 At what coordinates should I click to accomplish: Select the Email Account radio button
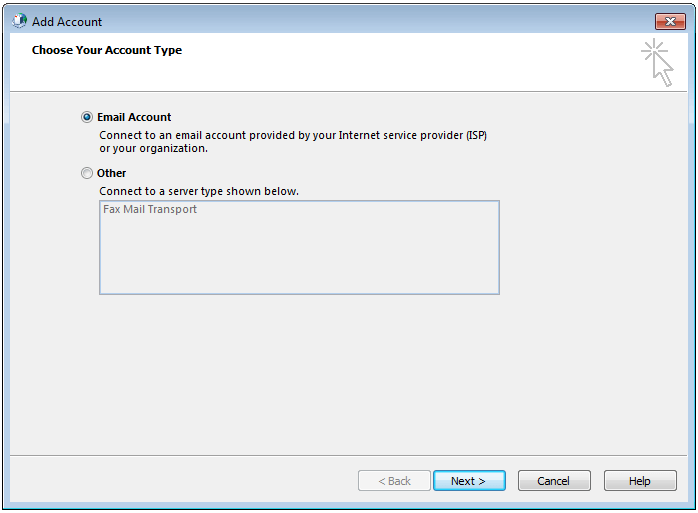[87, 117]
